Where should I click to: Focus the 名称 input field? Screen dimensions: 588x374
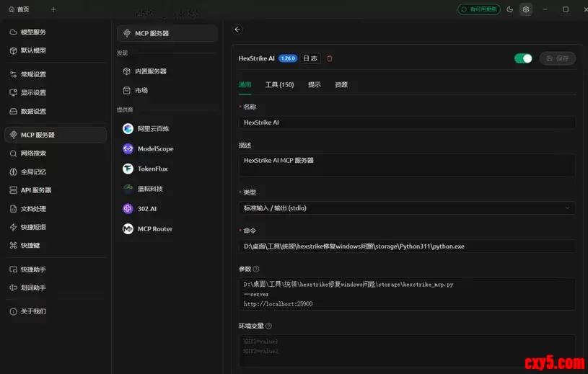407,123
